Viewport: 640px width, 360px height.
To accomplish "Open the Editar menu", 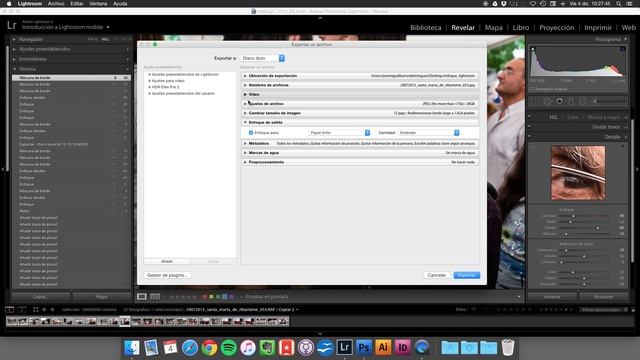I will click(x=77, y=4).
